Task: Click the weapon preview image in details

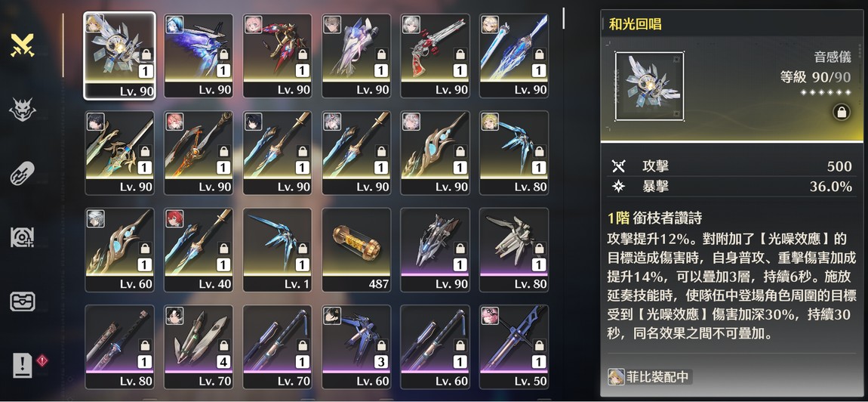Action: point(649,86)
